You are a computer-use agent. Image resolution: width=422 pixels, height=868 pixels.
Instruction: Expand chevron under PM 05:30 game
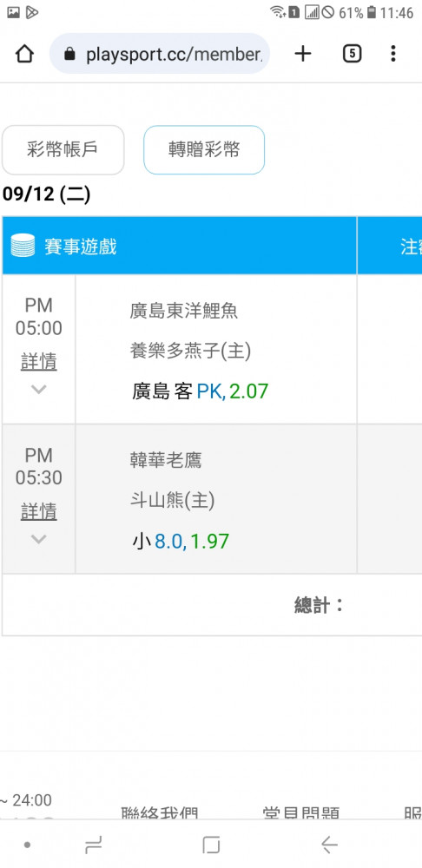point(38,539)
